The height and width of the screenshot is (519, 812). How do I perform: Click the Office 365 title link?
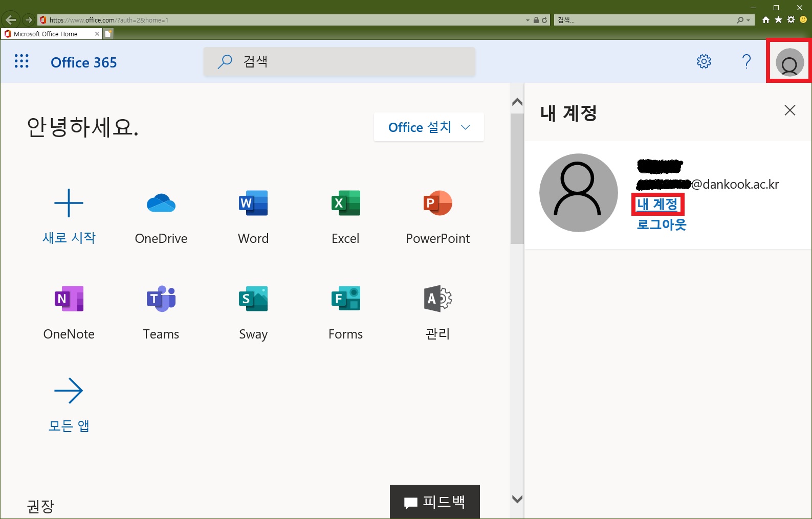(84, 62)
